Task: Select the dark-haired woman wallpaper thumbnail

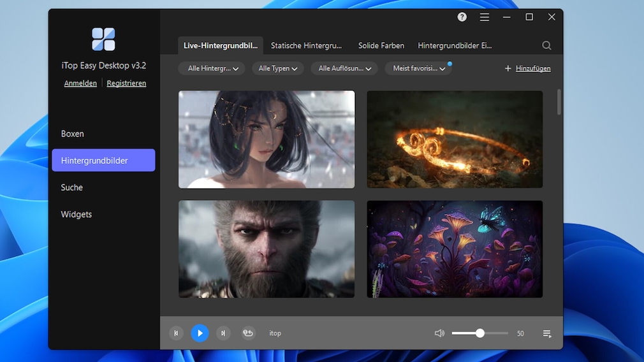Action: [x=267, y=140]
